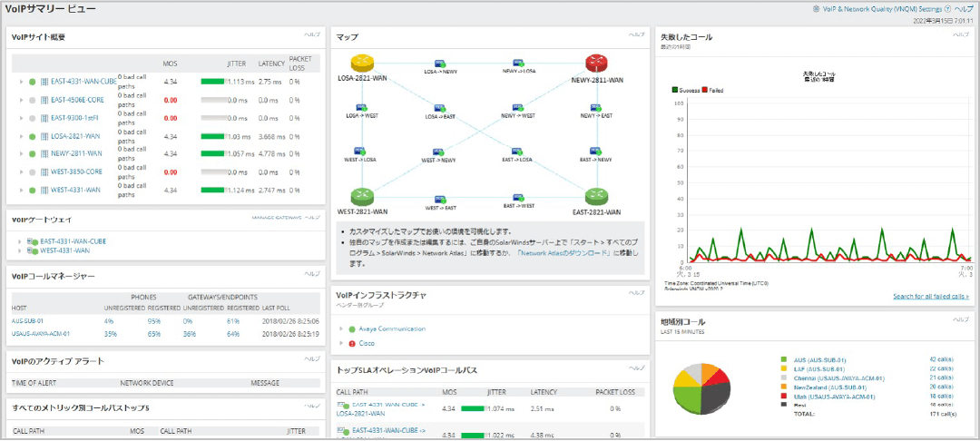Click the regional calls pie chart
980x441 pixels.
(x=701, y=387)
